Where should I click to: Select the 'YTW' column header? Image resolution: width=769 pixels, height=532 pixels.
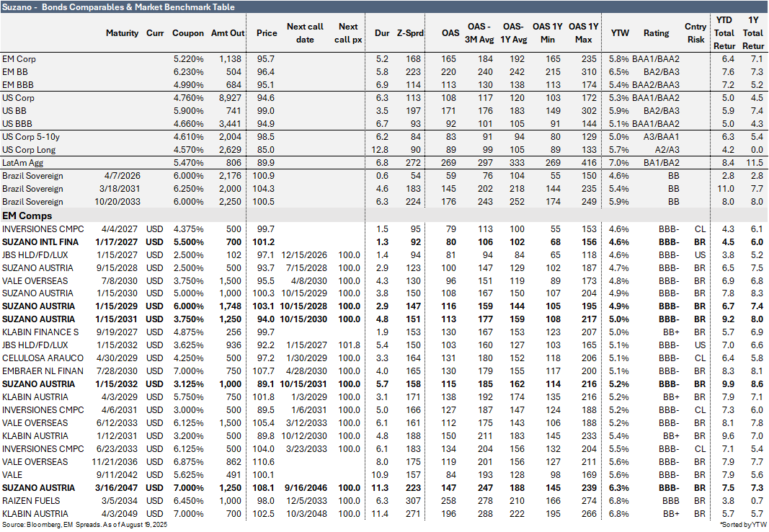[x=620, y=33]
